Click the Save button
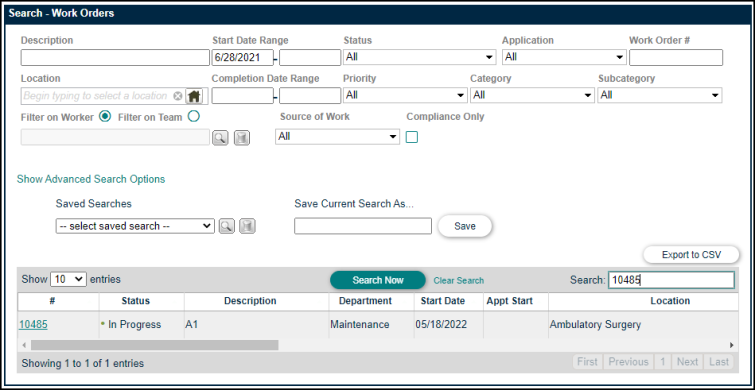 (465, 226)
